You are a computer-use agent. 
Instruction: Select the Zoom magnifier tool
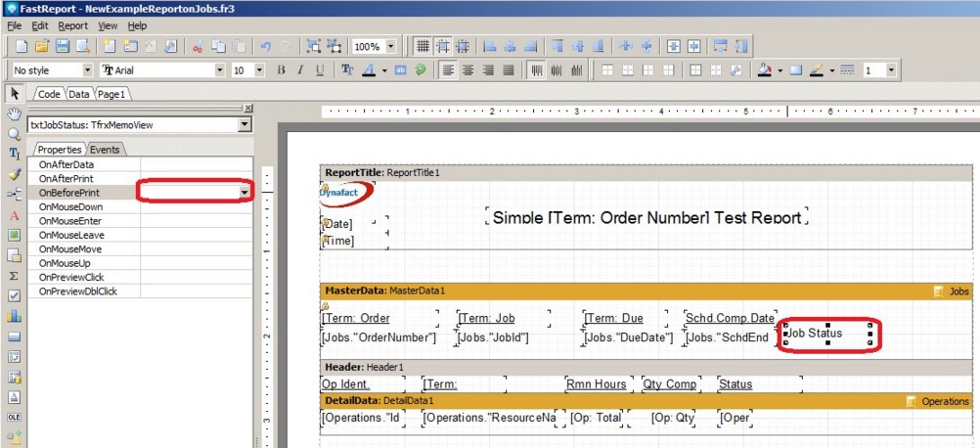pos(14,134)
